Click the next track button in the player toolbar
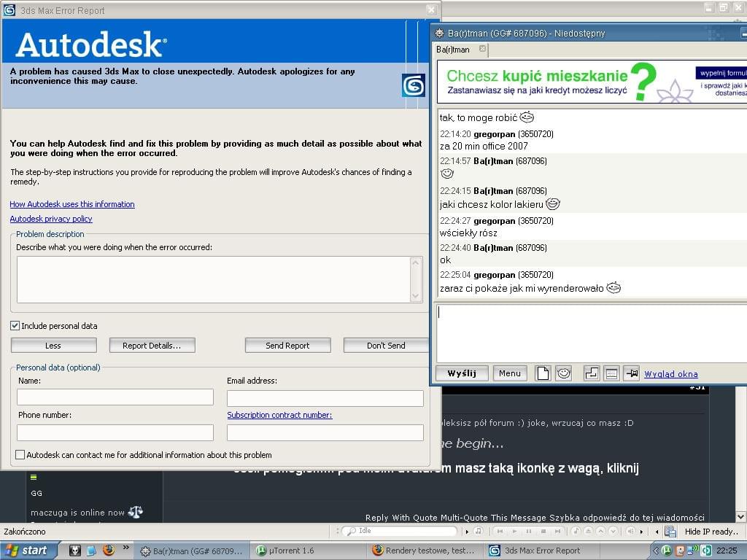747x560 pixels. (x=557, y=531)
